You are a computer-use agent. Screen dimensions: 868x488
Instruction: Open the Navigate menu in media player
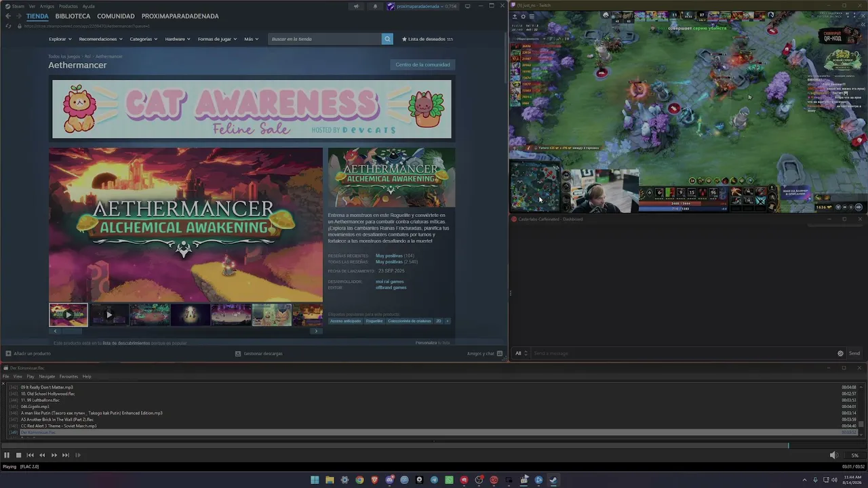coord(47,377)
